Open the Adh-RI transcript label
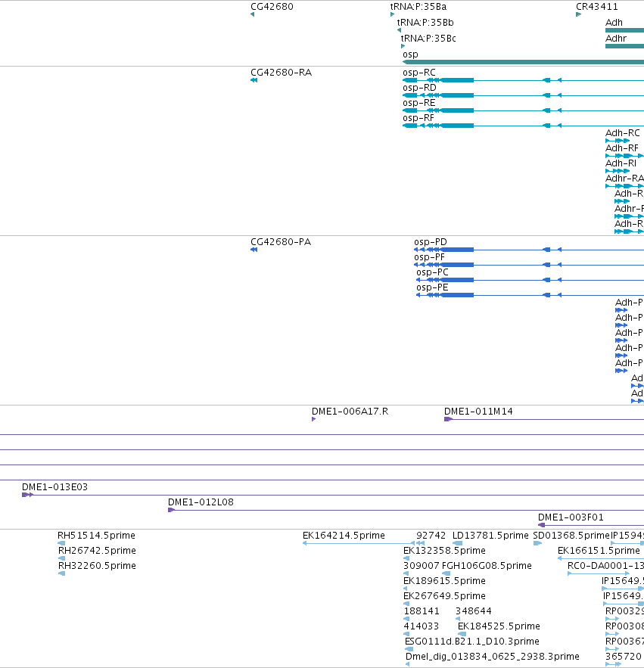The image size is (644, 668). tap(621, 163)
